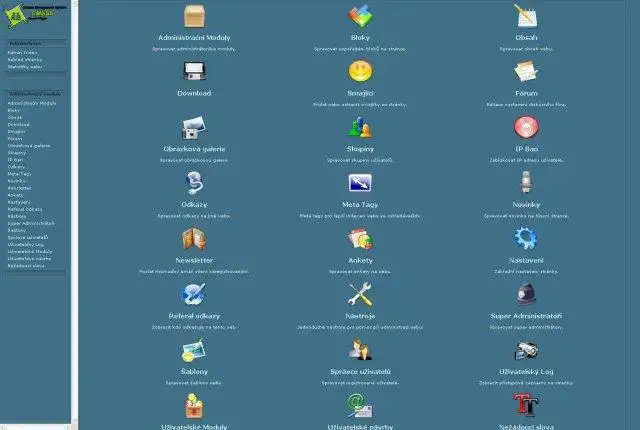The width and height of the screenshot is (640, 430).
Task: Click the Nástroje title in the main panel
Action: tap(360, 316)
